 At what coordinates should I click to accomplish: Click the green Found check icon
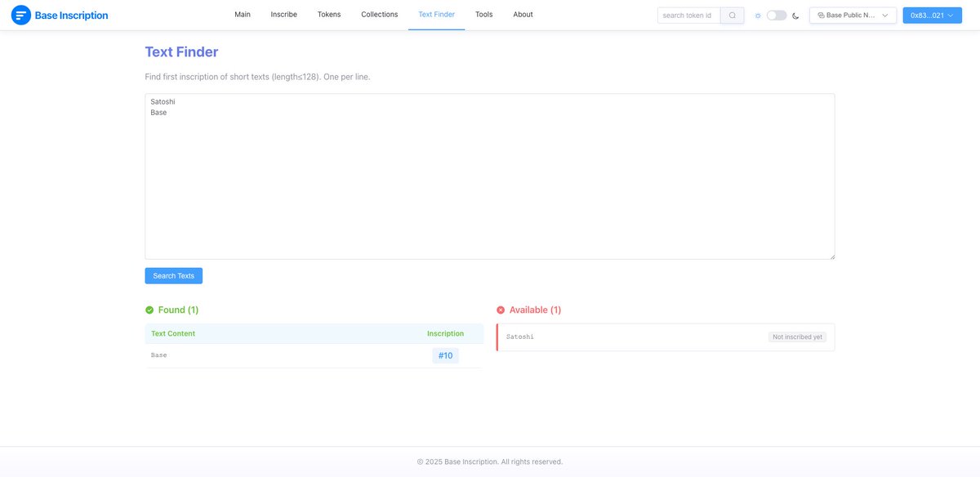tap(149, 310)
